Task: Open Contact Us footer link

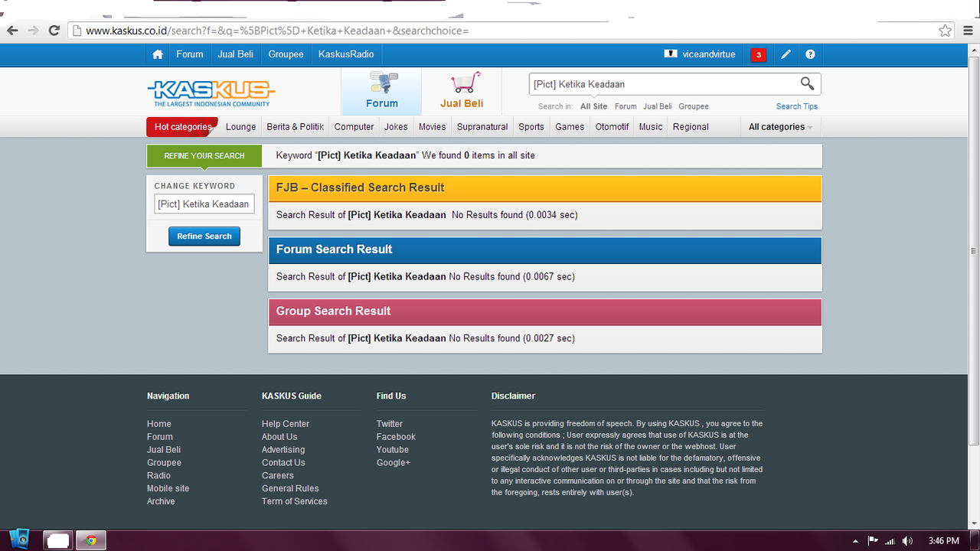Action: point(283,463)
